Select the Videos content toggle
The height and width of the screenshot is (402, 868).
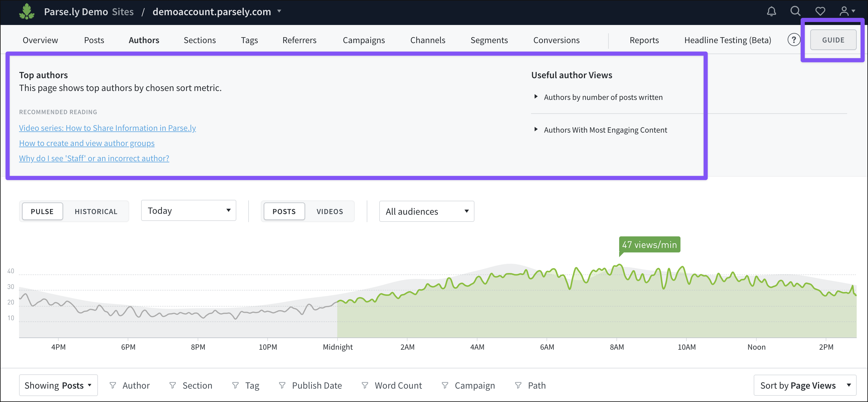point(330,211)
